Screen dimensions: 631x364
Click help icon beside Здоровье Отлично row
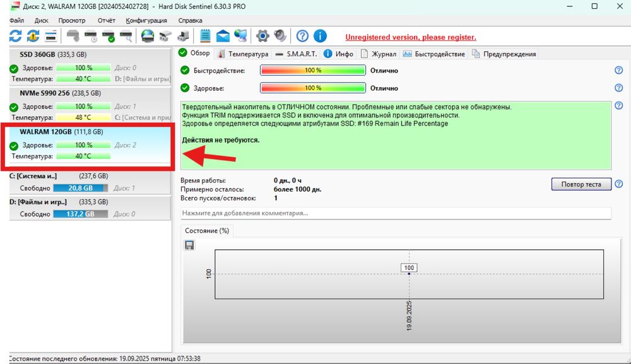(619, 88)
